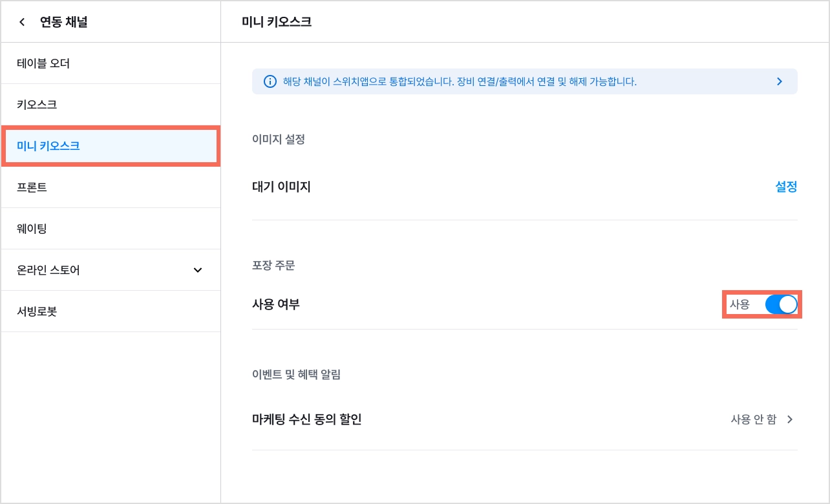The width and height of the screenshot is (830, 504).
Task: Go back using the arrow beside 연동 채널
Action: coord(22,22)
